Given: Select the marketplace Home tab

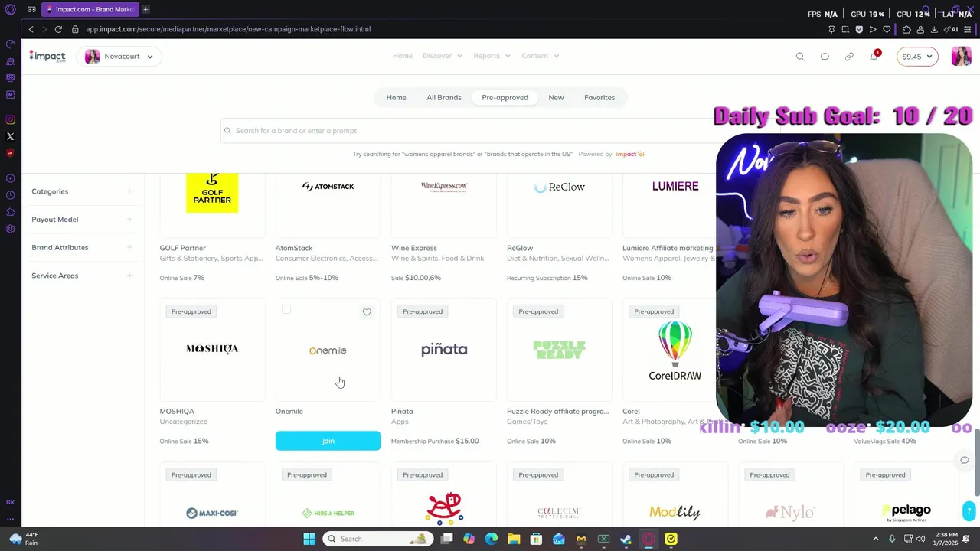Looking at the screenshot, I should point(396,97).
